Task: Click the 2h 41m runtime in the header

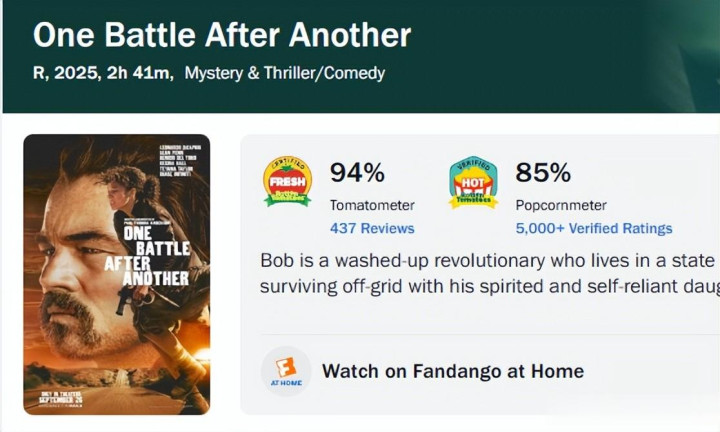Action: click(x=150, y=73)
